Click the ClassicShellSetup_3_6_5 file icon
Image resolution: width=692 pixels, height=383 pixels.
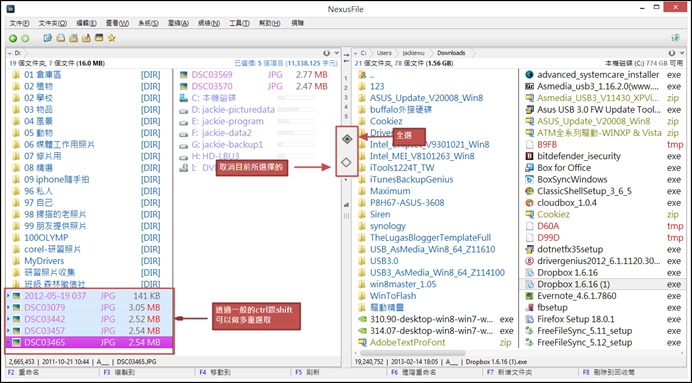click(x=530, y=191)
